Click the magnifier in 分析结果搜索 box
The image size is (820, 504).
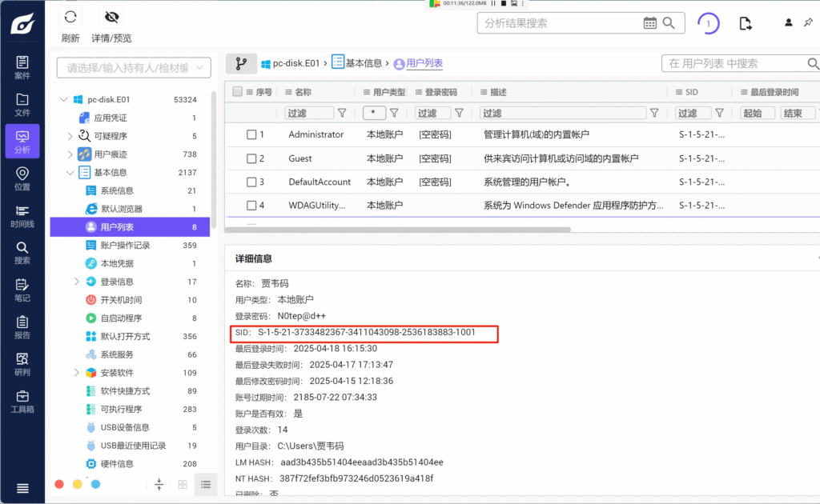(x=669, y=23)
